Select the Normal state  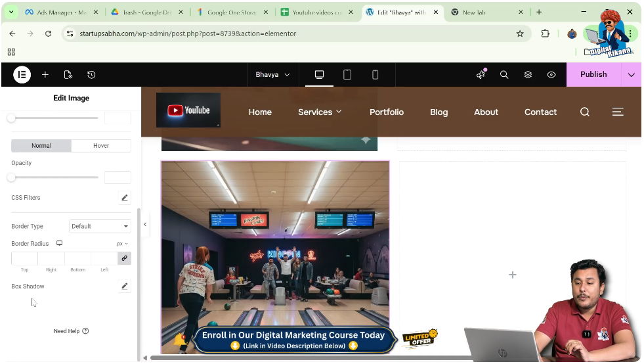point(41,146)
